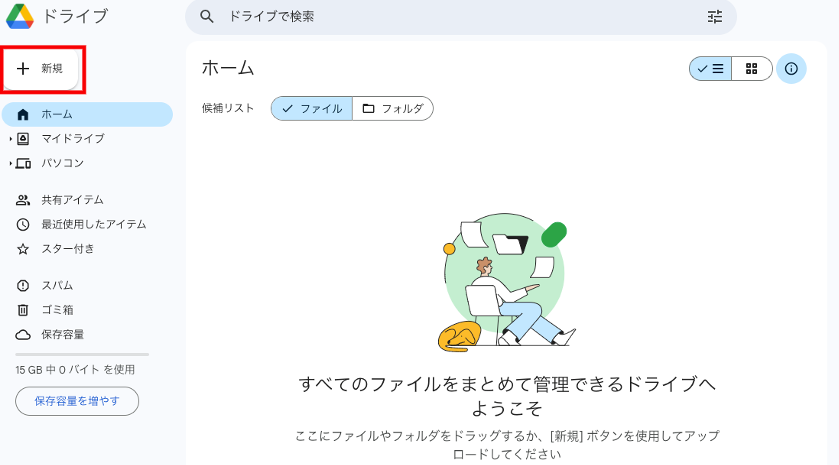Click the magnifier search icon

tap(207, 17)
